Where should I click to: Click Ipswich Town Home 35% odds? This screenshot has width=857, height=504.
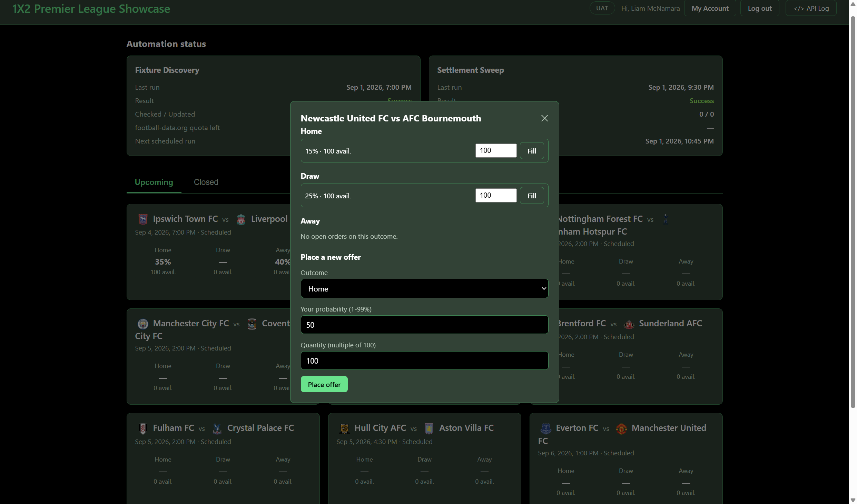[163, 262]
